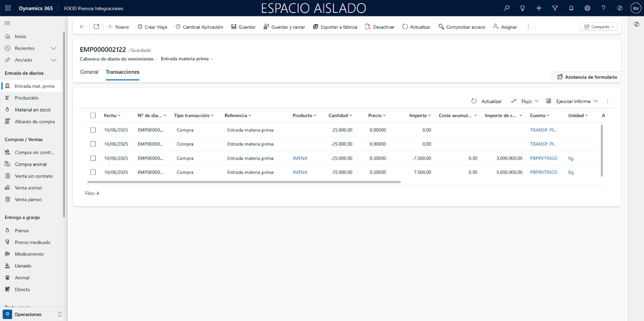This screenshot has width=644, height=321.
Task: Collapse the left navigation hamburger menu
Action: (7, 23)
